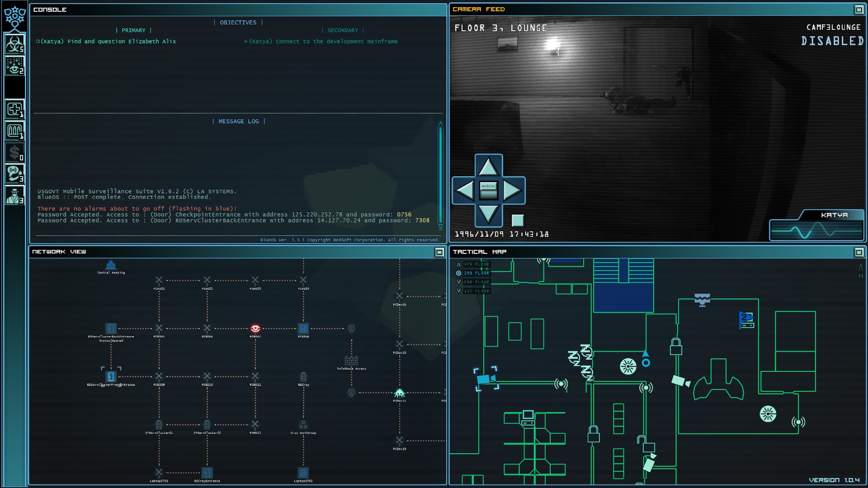Click the LabtopIT01 crossed-out node
This screenshot has height=488, width=868.
click(x=159, y=473)
